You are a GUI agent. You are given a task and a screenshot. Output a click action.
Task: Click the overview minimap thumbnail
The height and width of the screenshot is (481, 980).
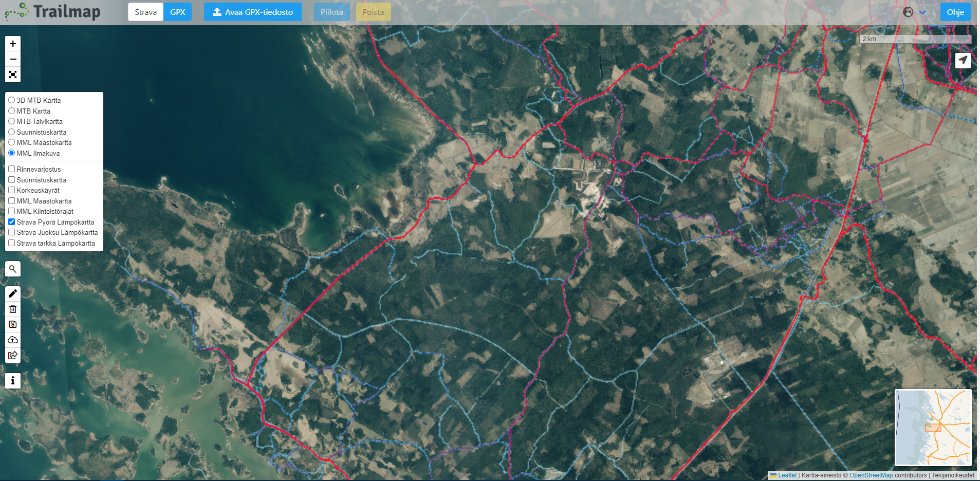point(933,427)
